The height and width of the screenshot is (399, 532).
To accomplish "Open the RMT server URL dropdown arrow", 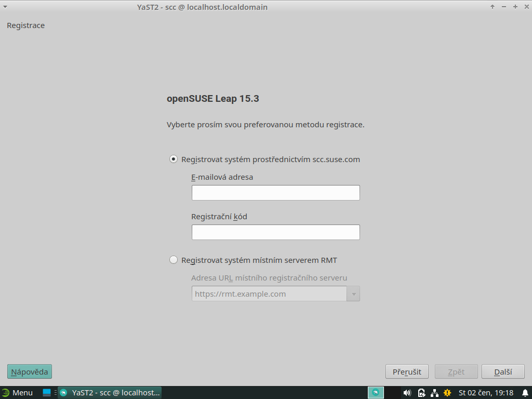I will point(353,294).
